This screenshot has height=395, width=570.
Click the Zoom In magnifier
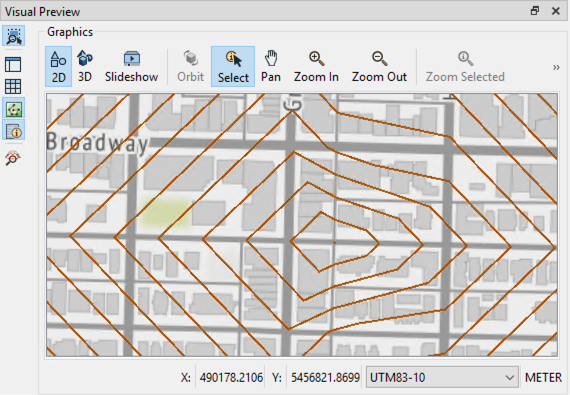pyautogui.click(x=316, y=66)
